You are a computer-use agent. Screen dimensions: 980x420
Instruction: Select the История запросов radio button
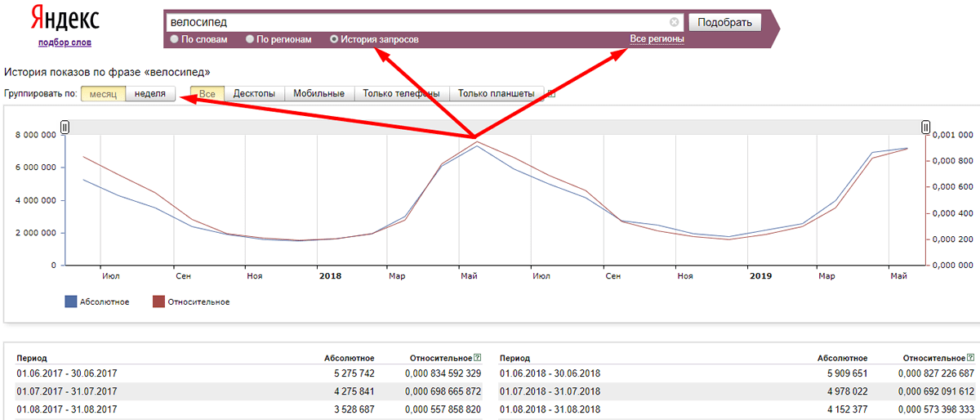[334, 39]
